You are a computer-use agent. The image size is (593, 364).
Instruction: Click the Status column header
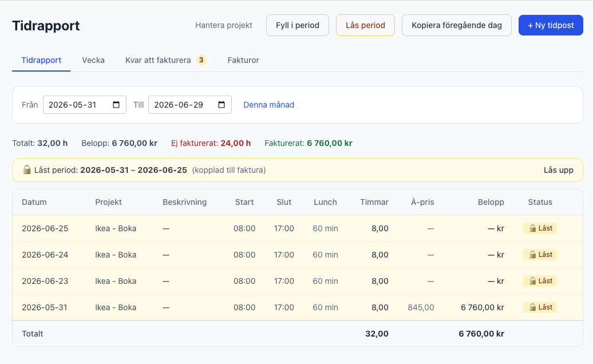[x=540, y=202]
